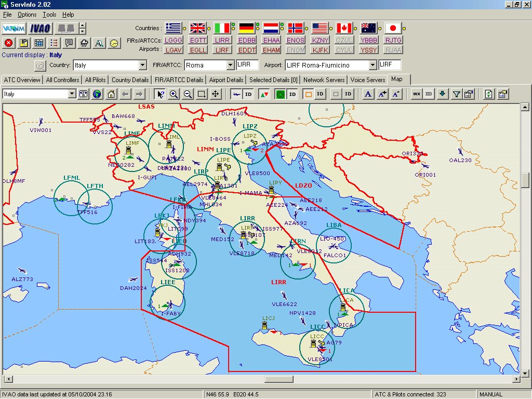532x399 pixels.
Task: Switch to the All Pilots tab
Action: pyautogui.click(x=95, y=79)
